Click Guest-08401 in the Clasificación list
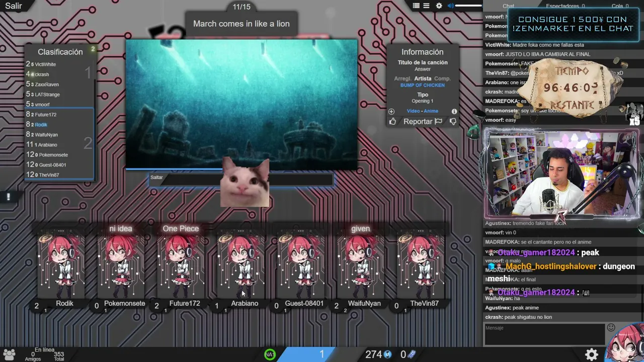 tap(52, 165)
